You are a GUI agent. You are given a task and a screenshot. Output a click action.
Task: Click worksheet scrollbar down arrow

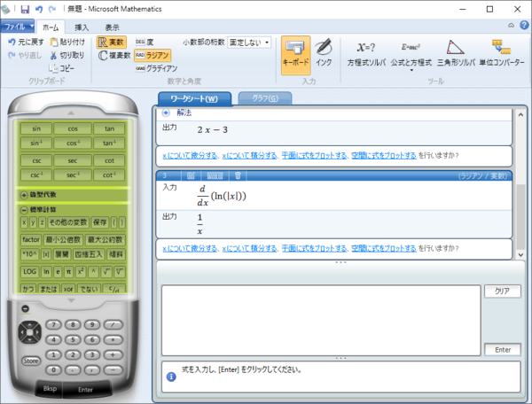click(520, 255)
